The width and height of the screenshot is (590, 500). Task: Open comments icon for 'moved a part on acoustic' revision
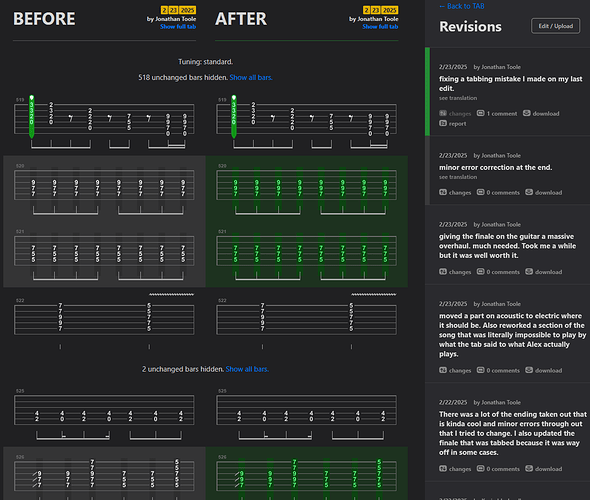pyautogui.click(x=481, y=370)
